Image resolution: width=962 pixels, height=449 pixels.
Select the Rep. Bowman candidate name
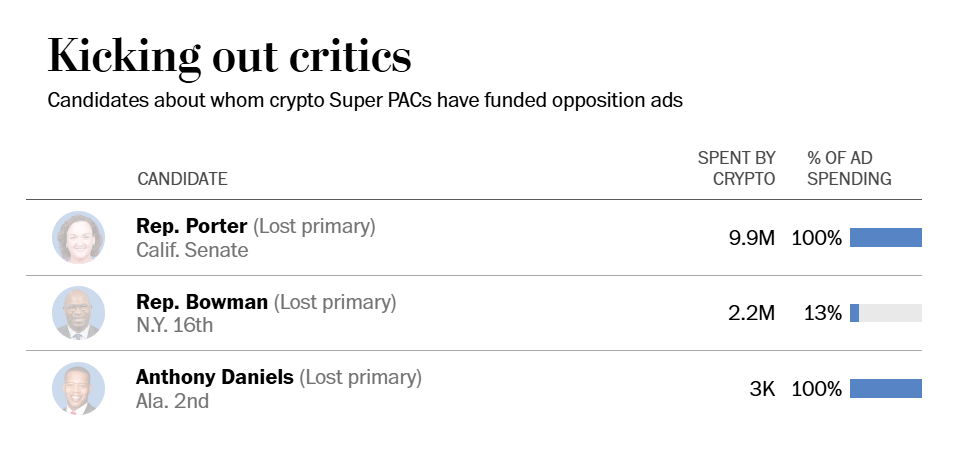(202, 302)
